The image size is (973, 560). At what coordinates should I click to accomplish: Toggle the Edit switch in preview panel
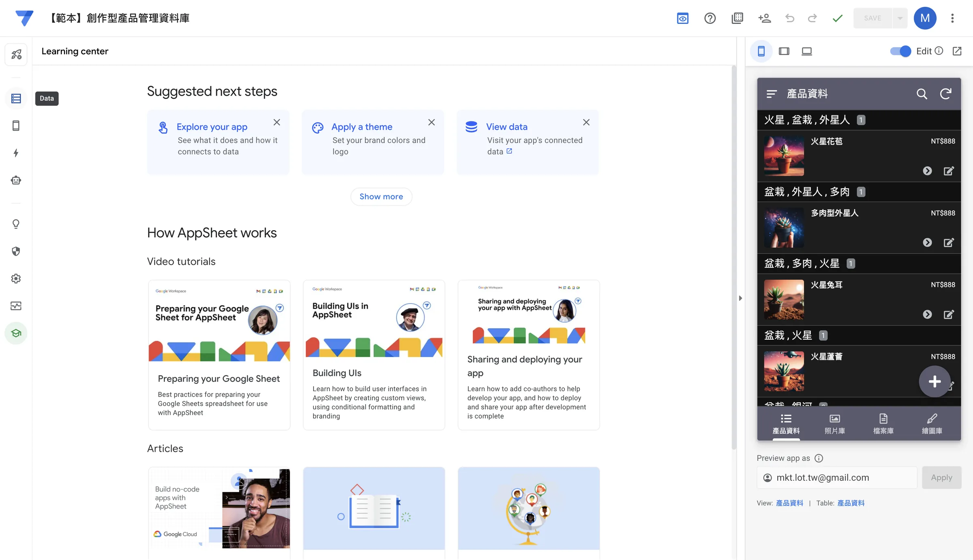click(900, 51)
